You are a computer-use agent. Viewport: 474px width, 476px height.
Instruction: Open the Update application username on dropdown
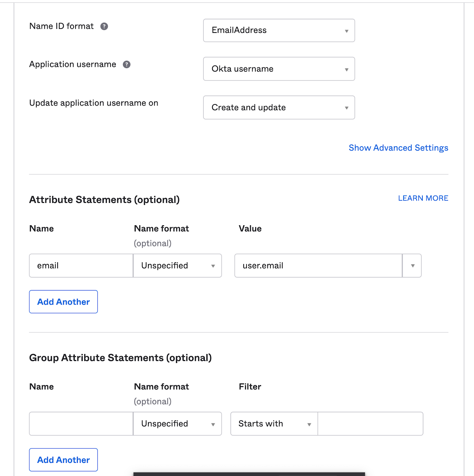(279, 107)
